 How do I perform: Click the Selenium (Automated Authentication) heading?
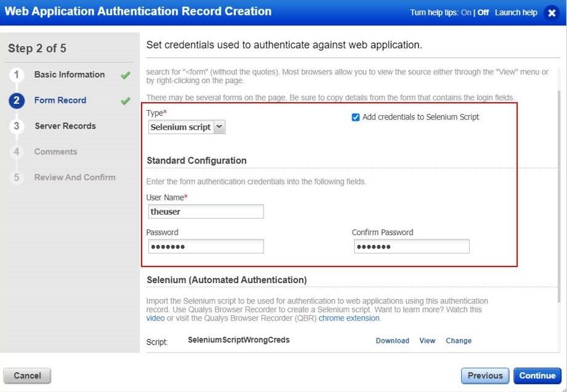click(x=227, y=280)
